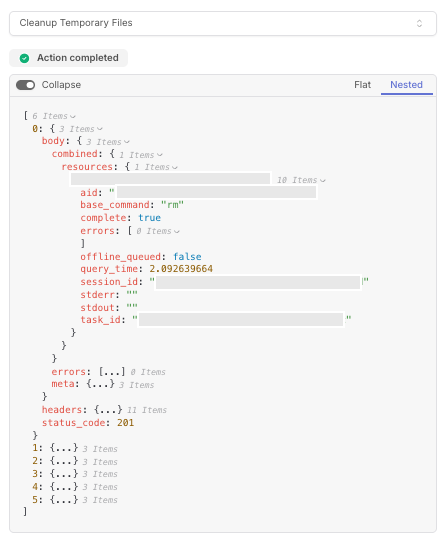Toggle the Collapse switch
The height and width of the screenshot is (544, 446).
pyautogui.click(x=26, y=85)
